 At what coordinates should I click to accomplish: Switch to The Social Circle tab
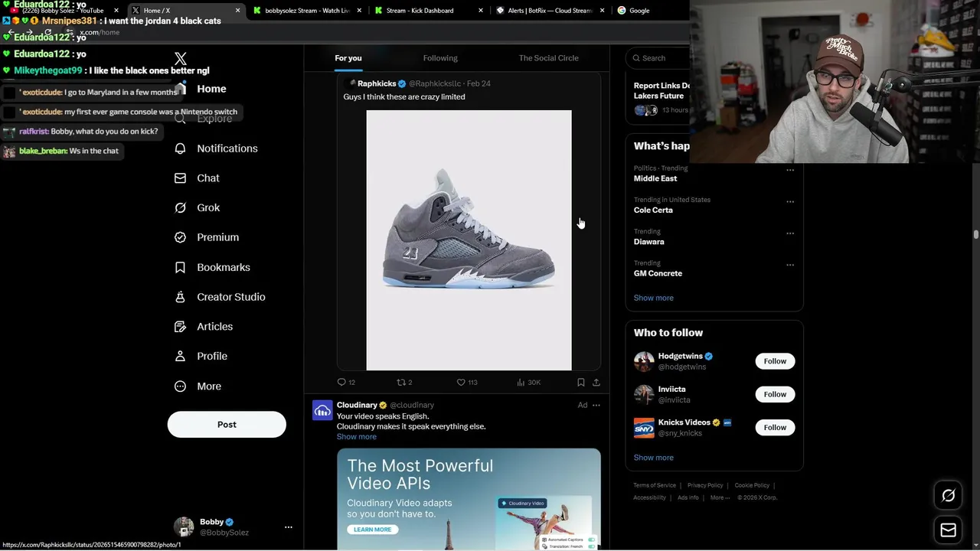click(x=549, y=58)
